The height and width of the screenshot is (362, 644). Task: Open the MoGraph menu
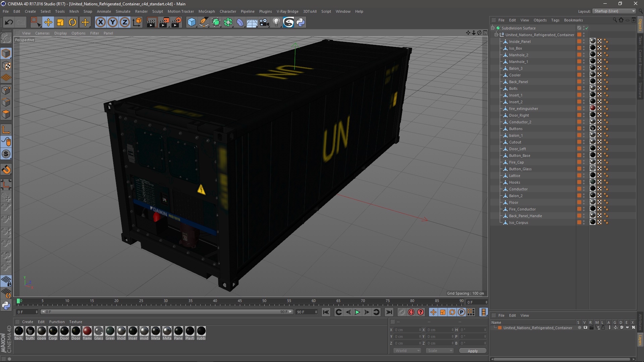click(207, 11)
